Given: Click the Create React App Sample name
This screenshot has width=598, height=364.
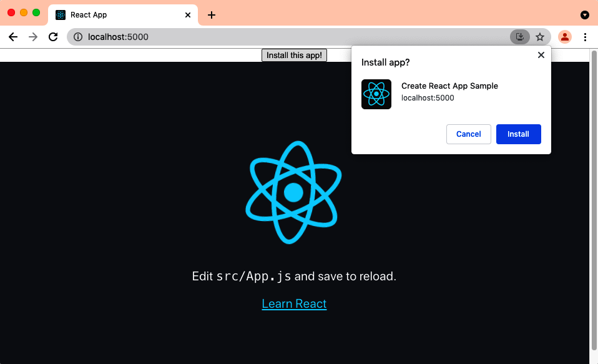Looking at the screenshot, I should pyautogui.click(x=449, y=86).
